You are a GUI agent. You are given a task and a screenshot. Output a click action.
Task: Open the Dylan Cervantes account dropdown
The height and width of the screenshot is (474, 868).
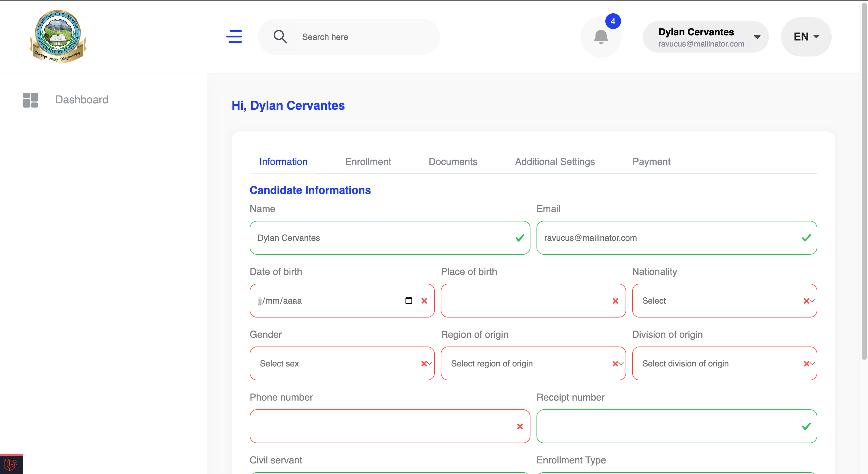tap(706, 37)
